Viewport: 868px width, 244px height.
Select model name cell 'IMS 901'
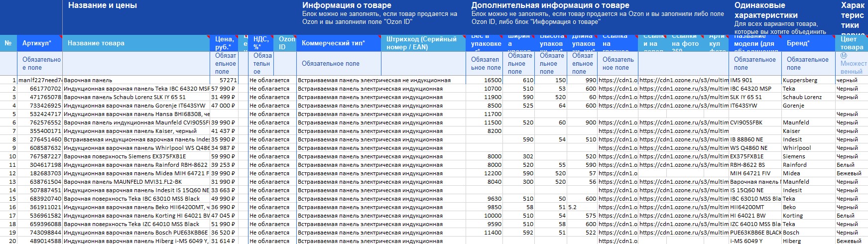point(755,80)
